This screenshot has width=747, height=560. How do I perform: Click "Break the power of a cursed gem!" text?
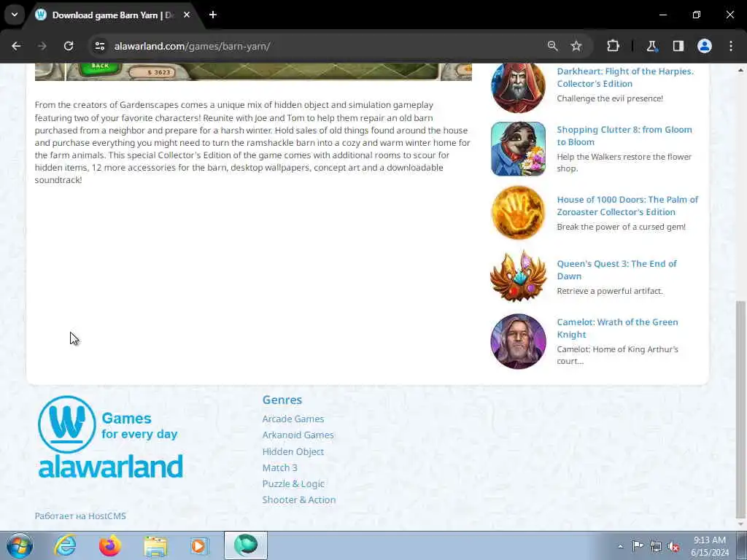[x=622, y=227]
